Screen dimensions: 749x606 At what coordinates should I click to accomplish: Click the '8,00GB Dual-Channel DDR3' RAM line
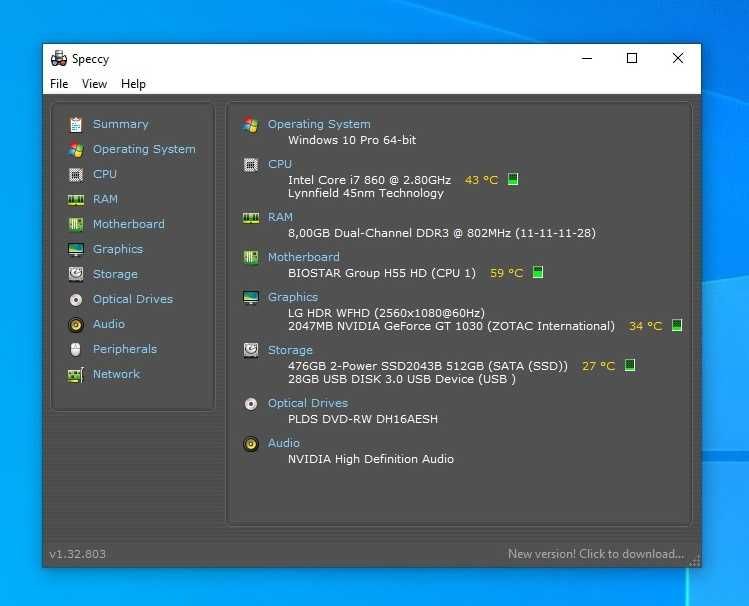tap(442, 233)
